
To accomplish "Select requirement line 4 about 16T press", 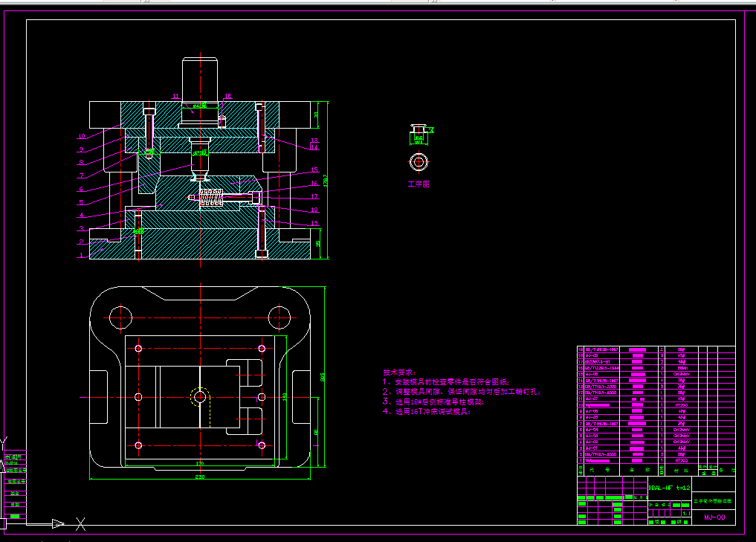I will point(427,411).
